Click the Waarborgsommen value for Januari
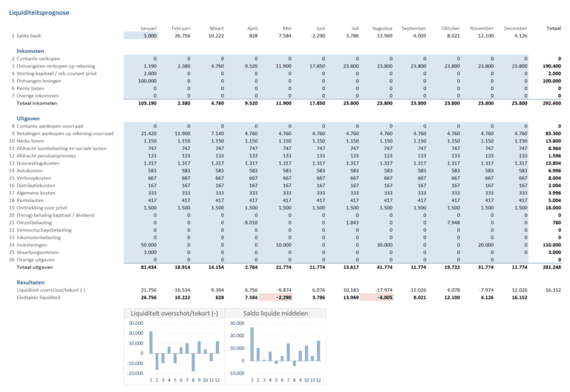 coord(141,252)
